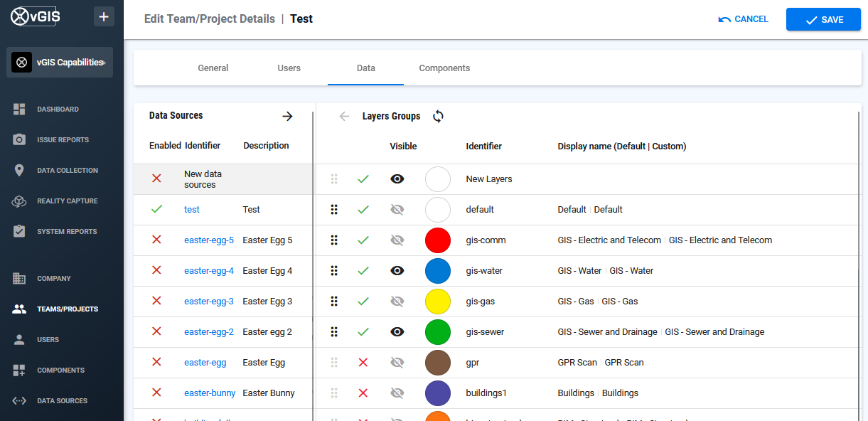
Task: Open Components in the sidebar menu
Action: 60,371
